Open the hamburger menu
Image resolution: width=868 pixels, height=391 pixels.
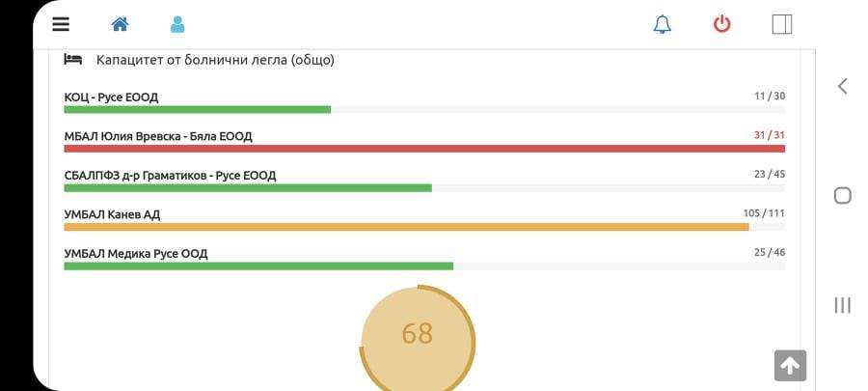coord(61,24)
